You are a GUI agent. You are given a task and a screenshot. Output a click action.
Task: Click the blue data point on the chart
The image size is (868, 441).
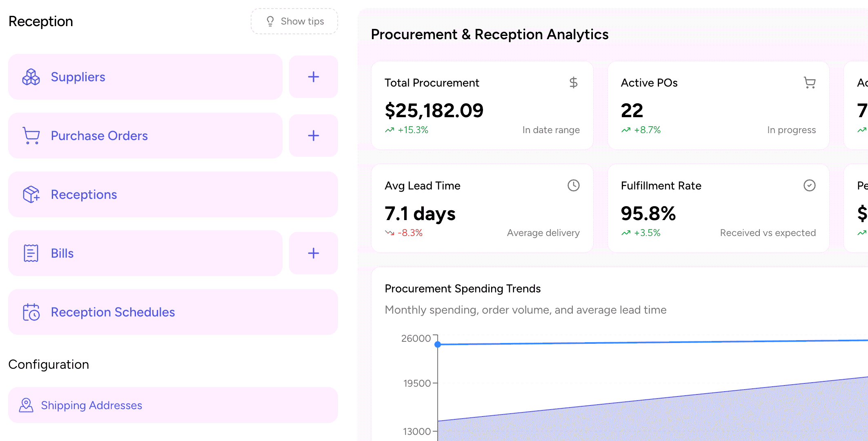pyautogui.click(x=438, y=345)
